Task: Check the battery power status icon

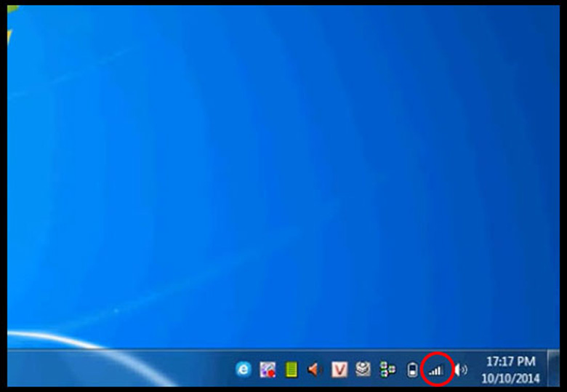Action: point(412,370)
